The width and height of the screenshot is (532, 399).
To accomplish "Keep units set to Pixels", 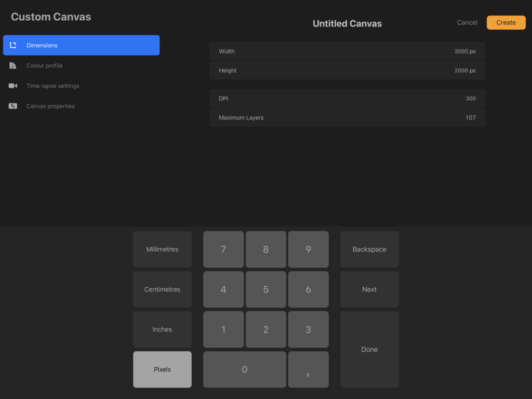I will 162,369.
